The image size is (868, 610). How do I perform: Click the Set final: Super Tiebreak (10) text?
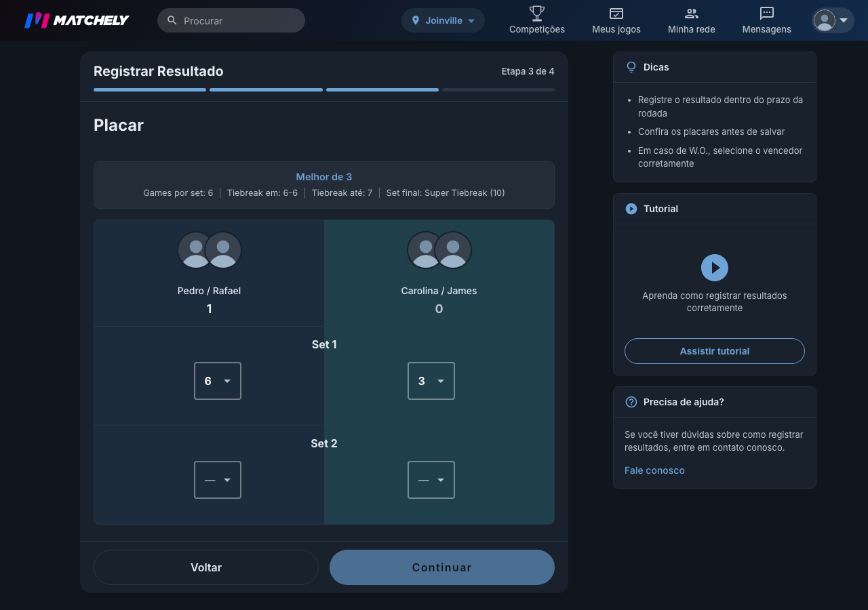pos(446,193)
